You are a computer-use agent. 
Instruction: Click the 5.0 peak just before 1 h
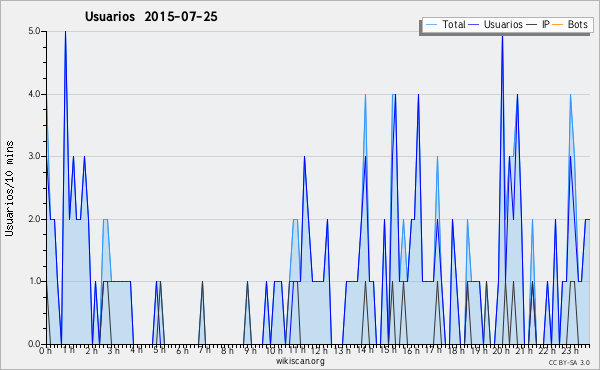[65, 32]
